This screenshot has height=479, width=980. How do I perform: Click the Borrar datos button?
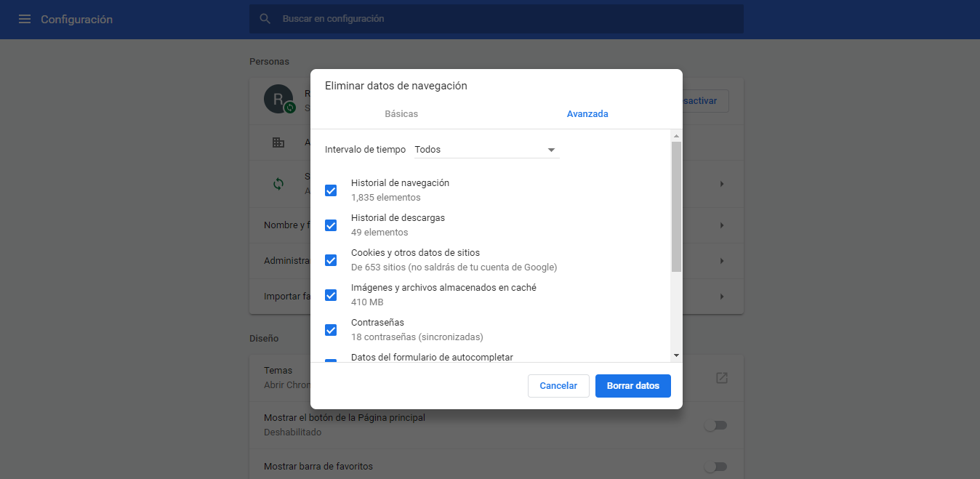point(633,386)
